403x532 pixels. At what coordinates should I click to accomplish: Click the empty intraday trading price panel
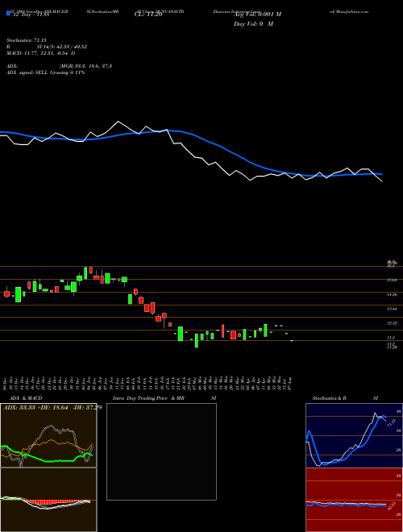[161, 451]
